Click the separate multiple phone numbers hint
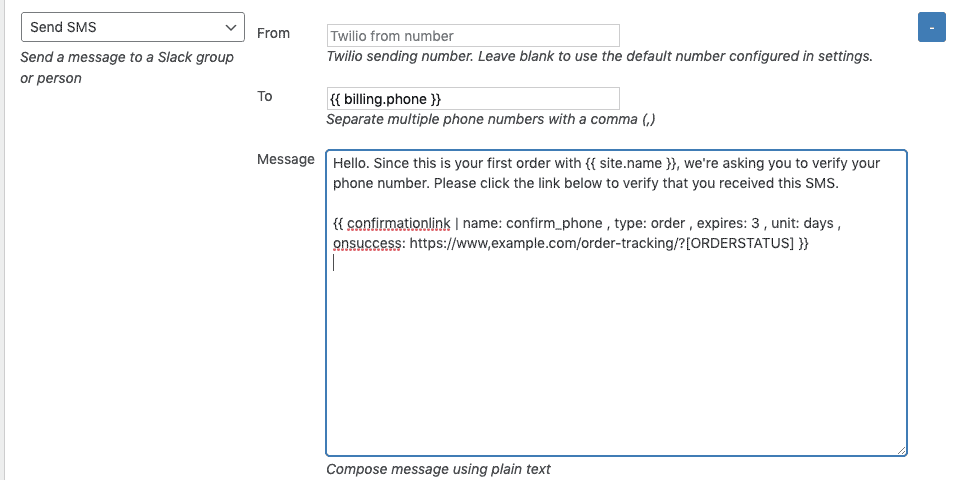Viewport: 957px width, 480px height. pyautogui.click(x=491, y=120)
